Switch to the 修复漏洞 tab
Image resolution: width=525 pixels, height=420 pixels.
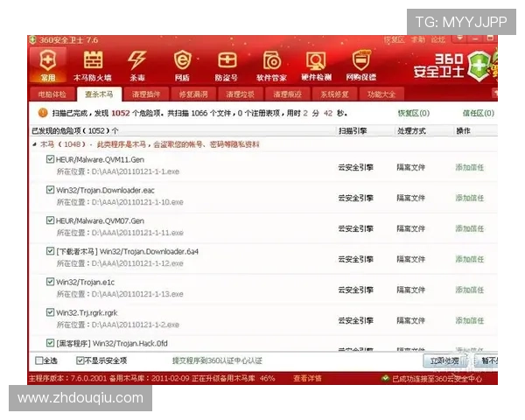(193, 94)
